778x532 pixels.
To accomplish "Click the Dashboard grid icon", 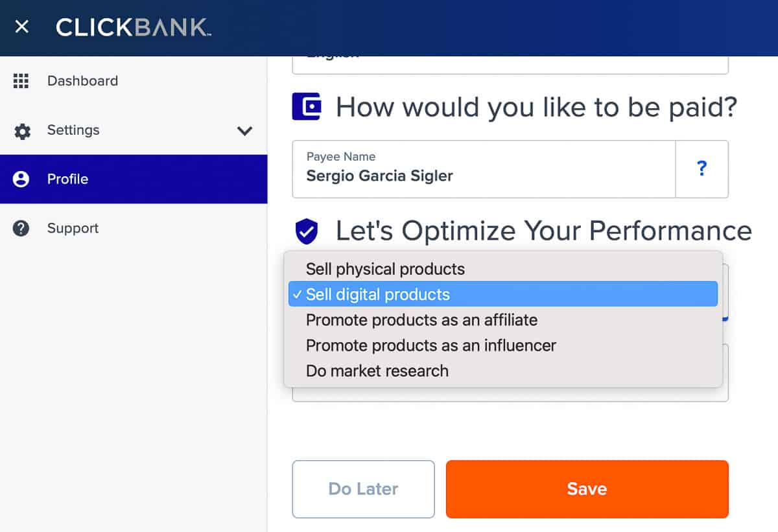I will tap(21, 81).
